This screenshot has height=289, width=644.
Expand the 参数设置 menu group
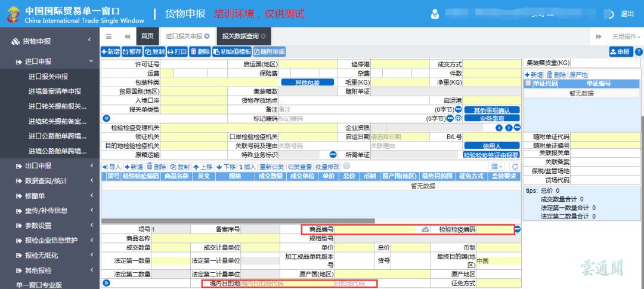(x=49, y=226)
